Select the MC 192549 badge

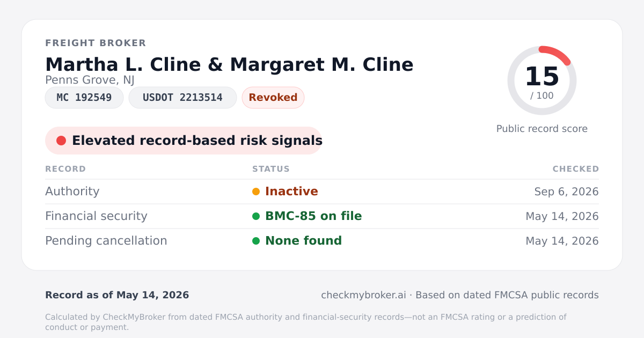pyautogui.click(x=84, y=98)
